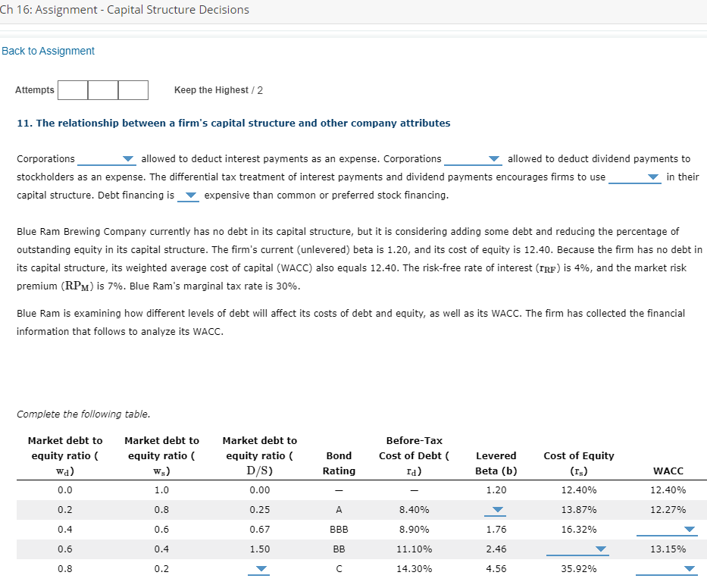This screenshot has width=707, height=588.
Task: Open the WACC dropdown in 0.8 row
Action: pyautogui.click(x=688, y=569)
